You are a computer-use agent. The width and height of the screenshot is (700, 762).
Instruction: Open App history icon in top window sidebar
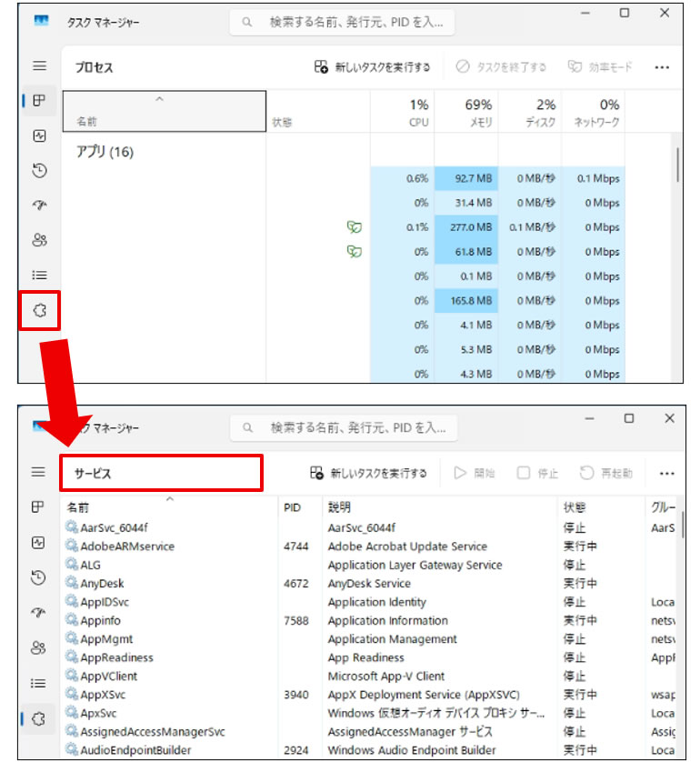[x=39, y=171]
